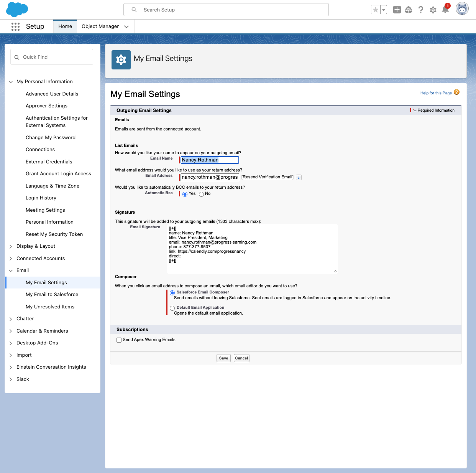Open My Email to Salesforce

(x=52, y=294)
